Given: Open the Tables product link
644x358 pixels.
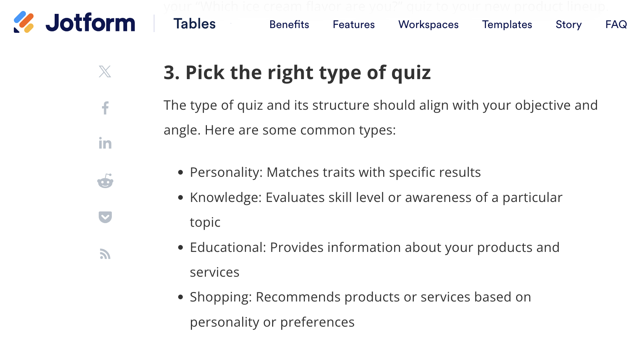Looking at the screenshot, I should point(195,24).
